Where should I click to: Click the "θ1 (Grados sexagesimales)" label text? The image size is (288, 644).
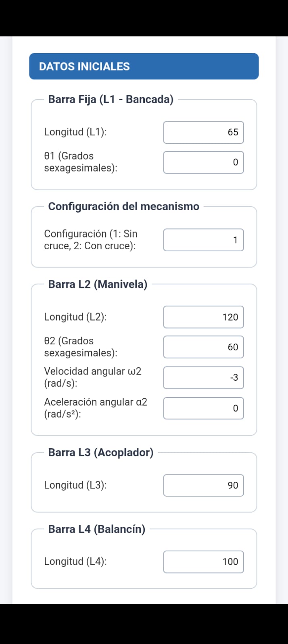[x=81, y=162]
